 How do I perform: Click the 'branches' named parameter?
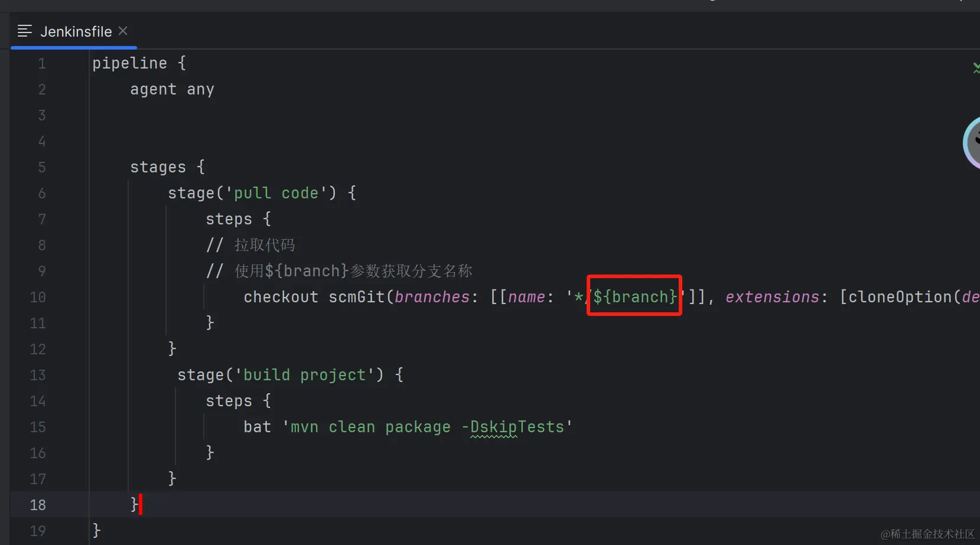click(432, 297)
